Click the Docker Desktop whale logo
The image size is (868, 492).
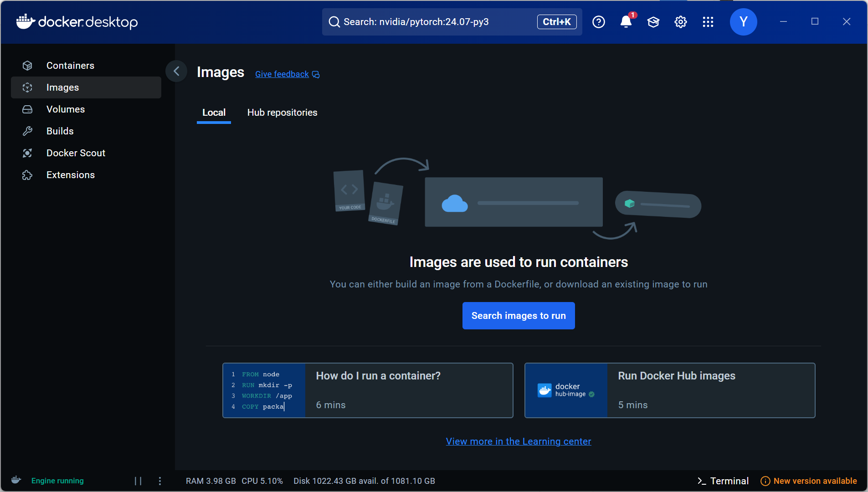26,21
